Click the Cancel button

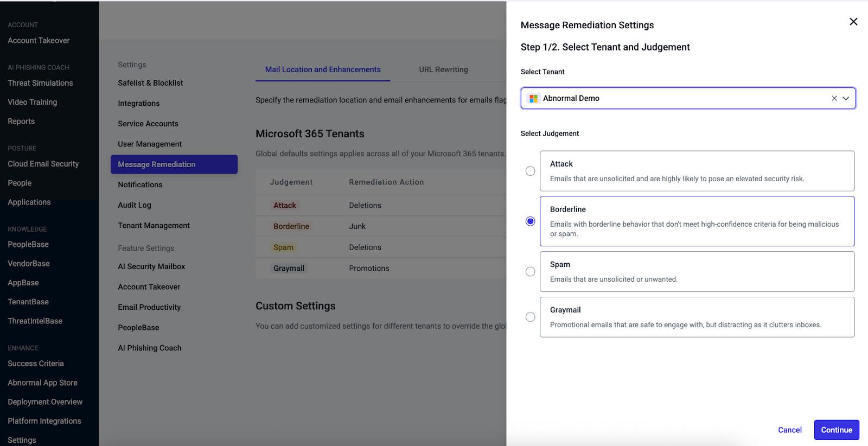(x=790, y=430)
